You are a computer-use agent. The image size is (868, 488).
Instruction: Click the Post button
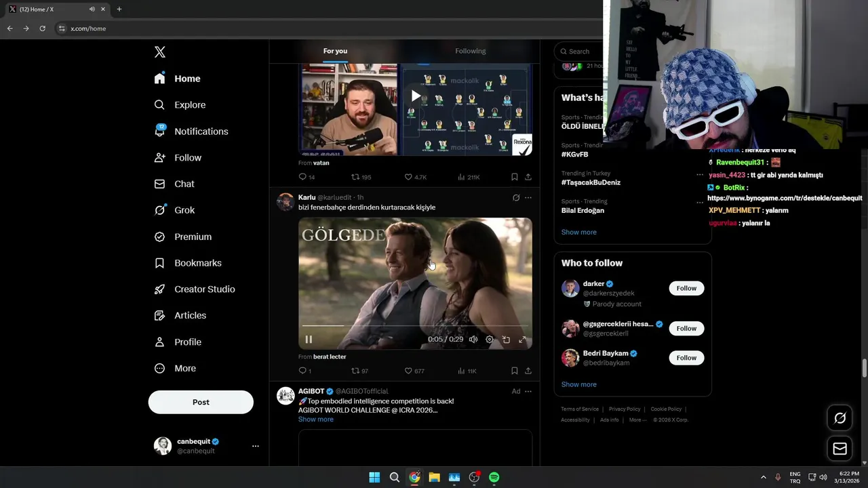pos(201,402)
